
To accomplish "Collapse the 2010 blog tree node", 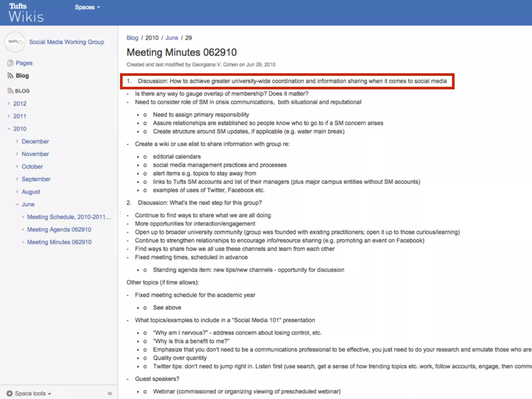I will pyautogui.click(x=9, y=129).
